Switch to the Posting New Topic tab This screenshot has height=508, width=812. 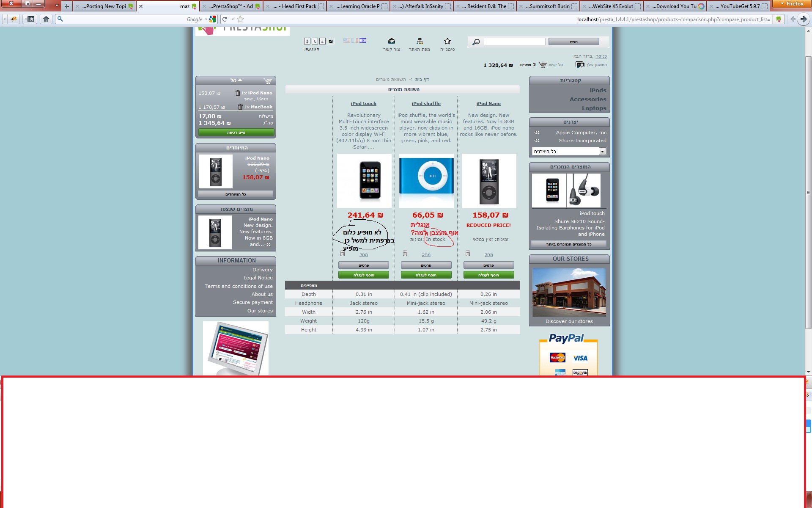coord(104,6)
